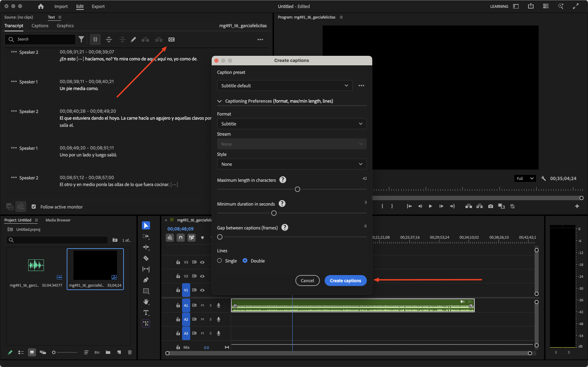Select the Hand tool

point(146,302)
